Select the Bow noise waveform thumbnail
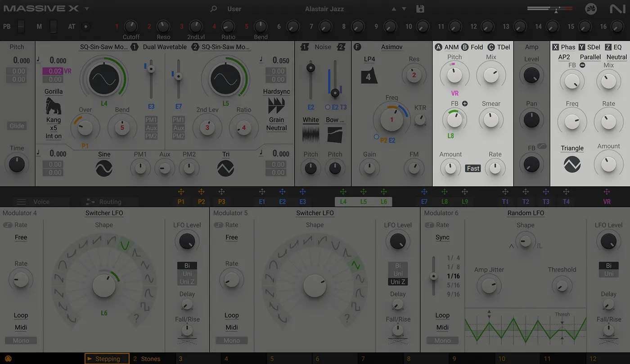 click(x=335, y=135)
